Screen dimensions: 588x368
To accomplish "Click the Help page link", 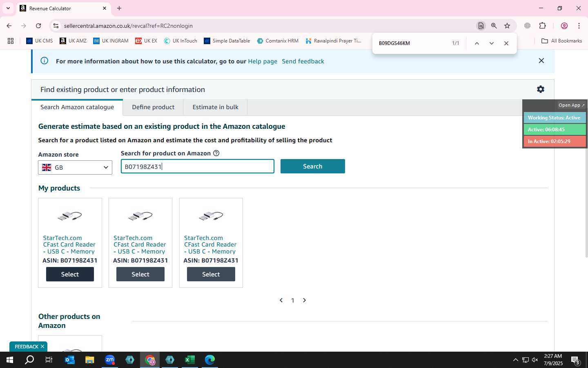I will coord(263,61).
